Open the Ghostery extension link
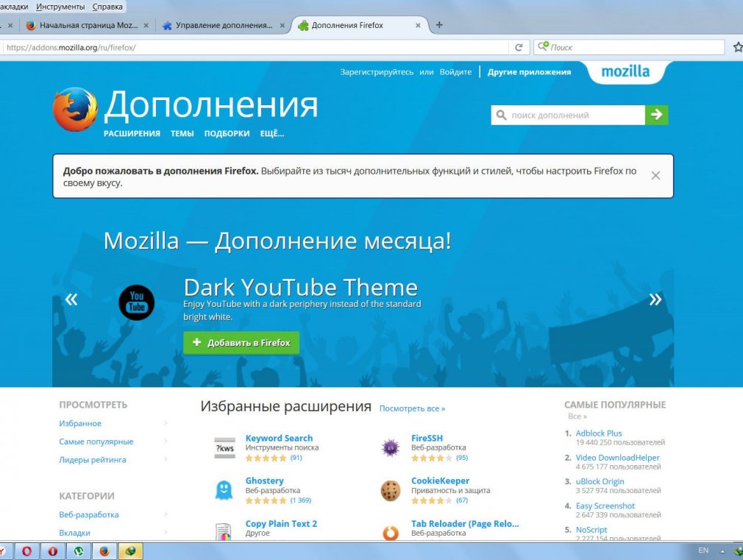This screenshot has width=743, height=560. click(264, 481)
